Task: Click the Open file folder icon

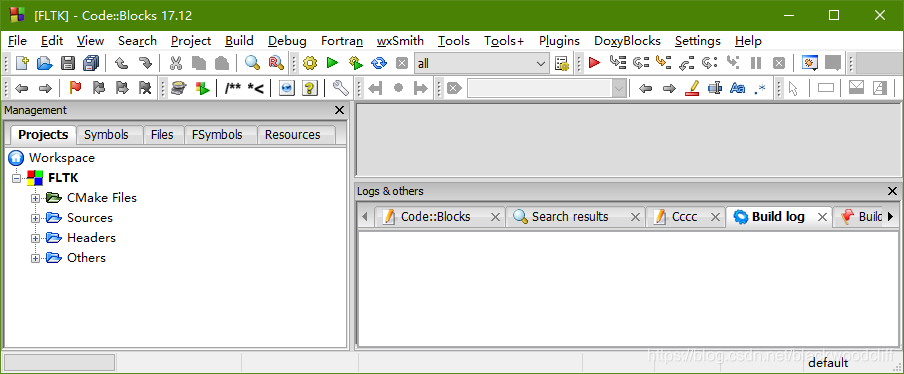Action: pos(45,63)
